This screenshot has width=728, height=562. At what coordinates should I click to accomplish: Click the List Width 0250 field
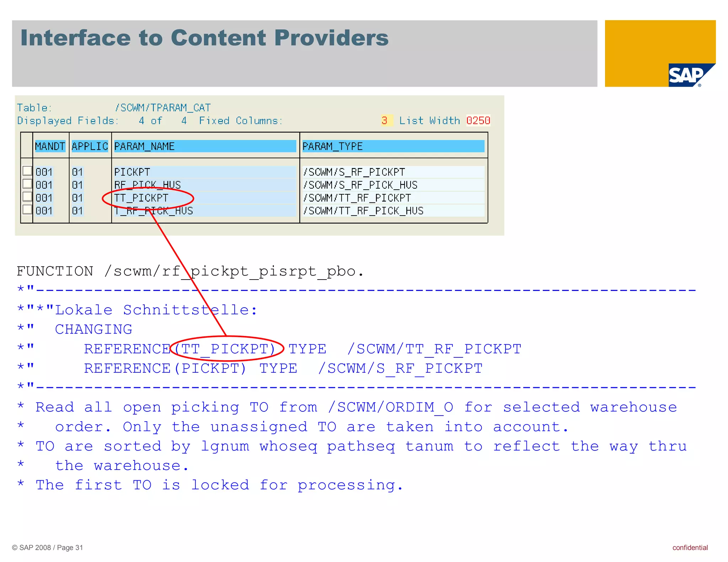478,121
